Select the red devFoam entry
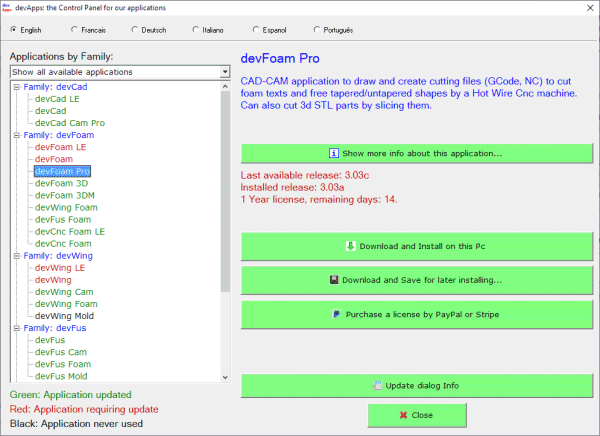The height and width of the screenshot is (436, 600). [x=54, y=159]
